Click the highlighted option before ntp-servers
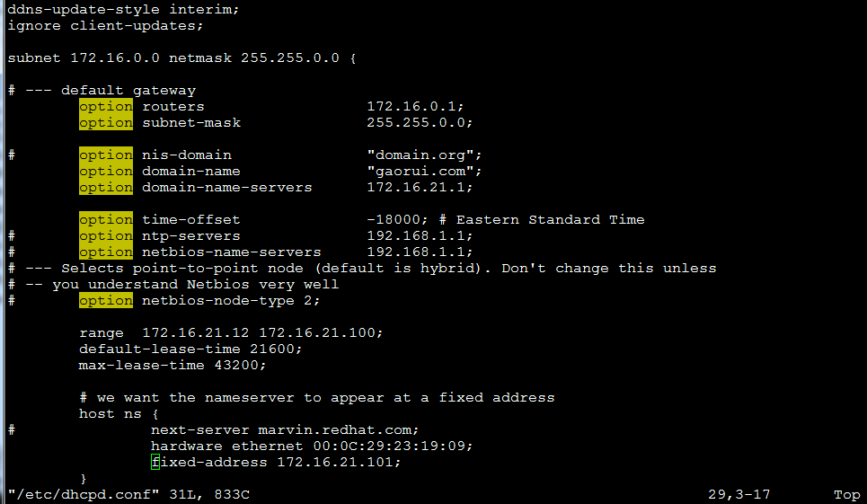 (106, 236)
